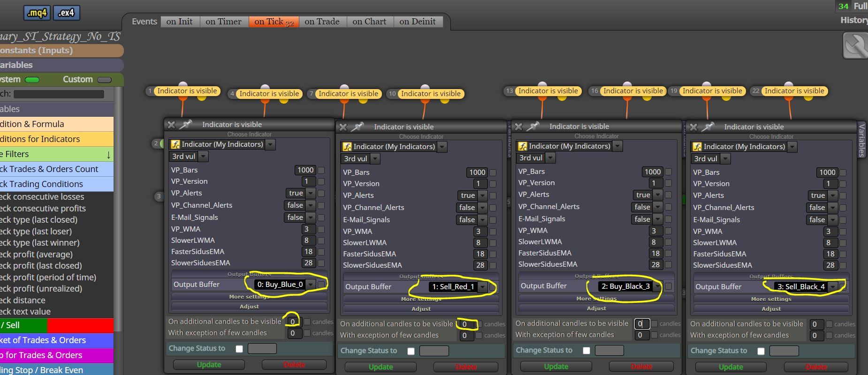This screenshot has height=375, width=868.
Task: Tick VP_WMA checkbox in Buy_Black_3 panel
Action: 669,231
